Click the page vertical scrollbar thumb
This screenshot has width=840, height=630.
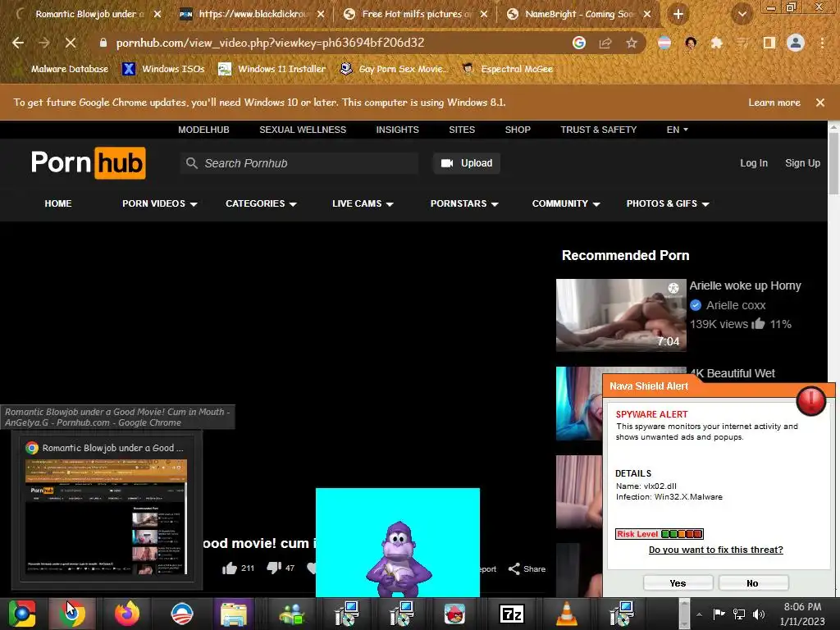(833, 163)
